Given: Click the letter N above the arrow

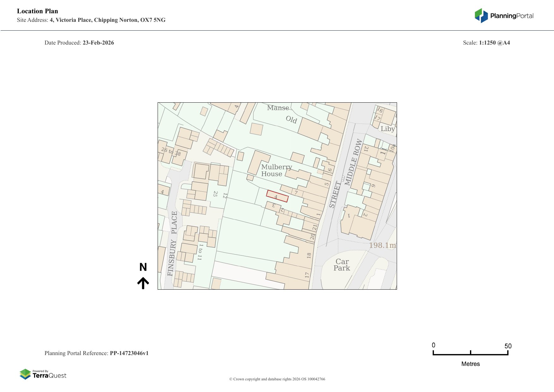Looking at the screenshot, I should [x=143, y=267].
